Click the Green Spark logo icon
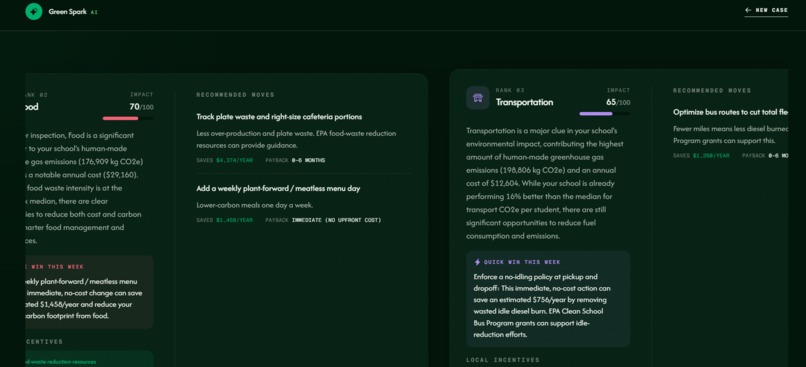Screen dimensions: 806x367 click(33, 11)
